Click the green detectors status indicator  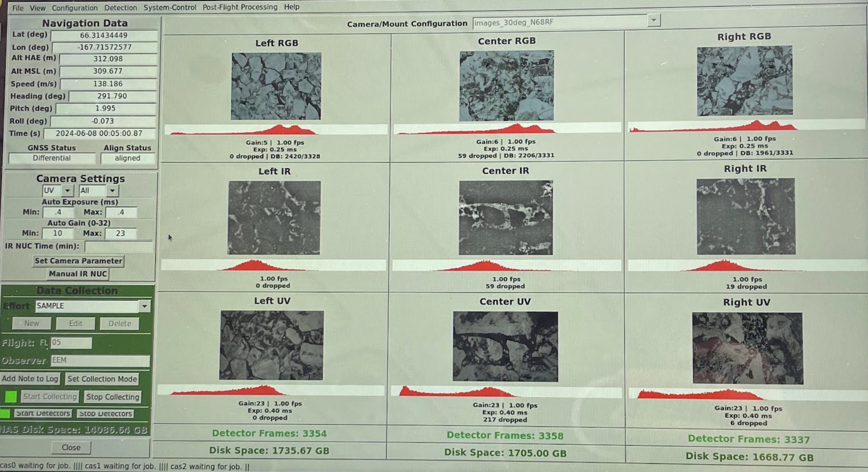[5, 413]
